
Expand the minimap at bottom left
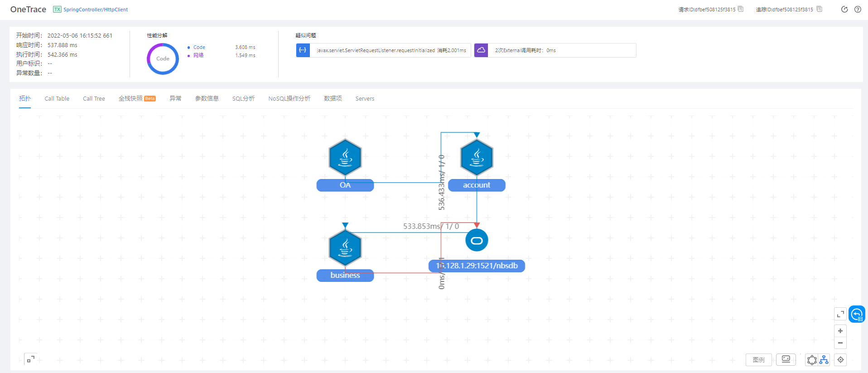(x=30, y=359)
